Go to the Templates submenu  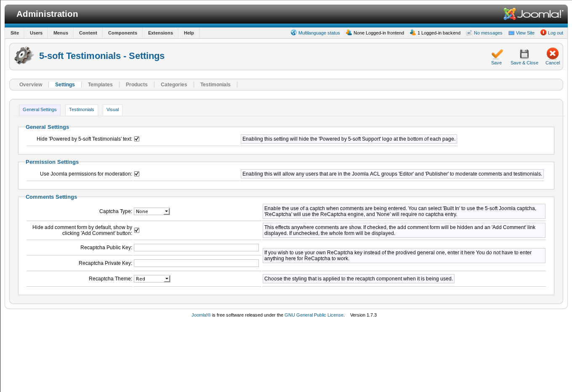pyautogui.click(x=100, y=85)
